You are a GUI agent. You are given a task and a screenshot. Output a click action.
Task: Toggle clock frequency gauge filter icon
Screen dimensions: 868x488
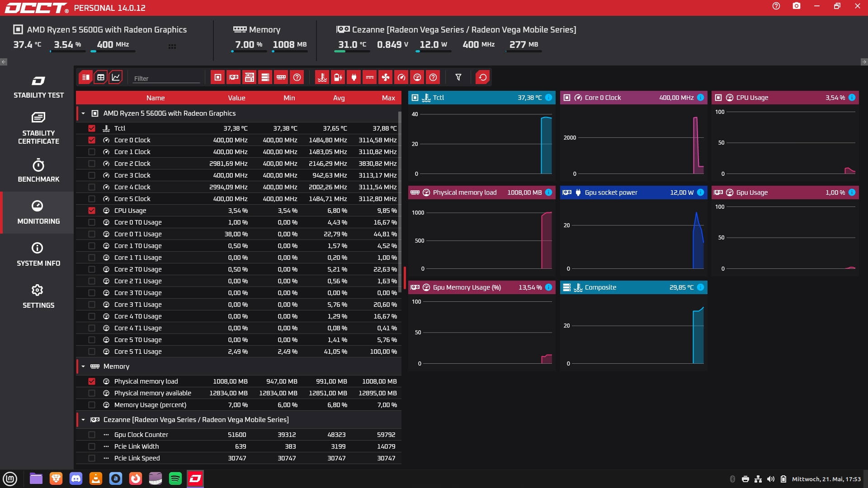click(x=401, y=77)
